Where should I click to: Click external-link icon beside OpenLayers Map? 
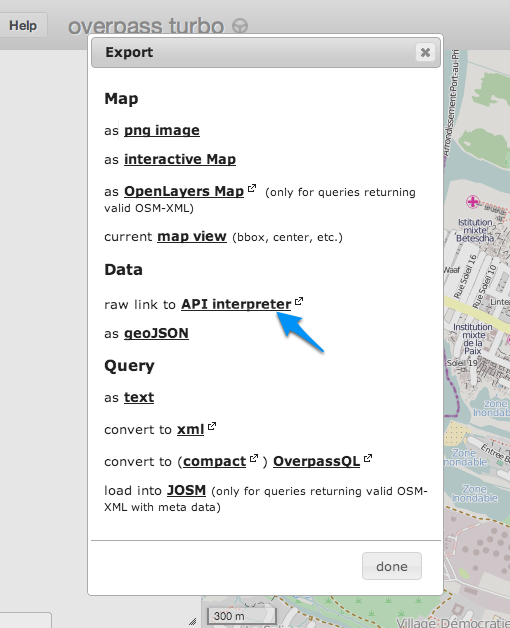click(x=252, y=188)
